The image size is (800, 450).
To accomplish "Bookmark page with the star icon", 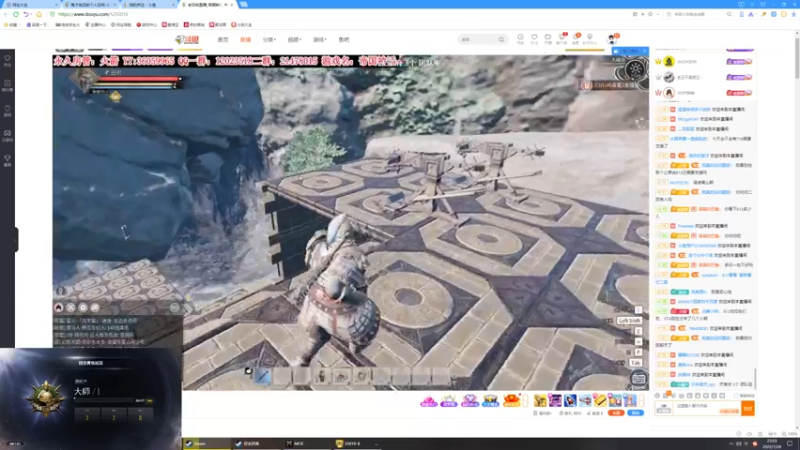I will [x=650, y=14].
